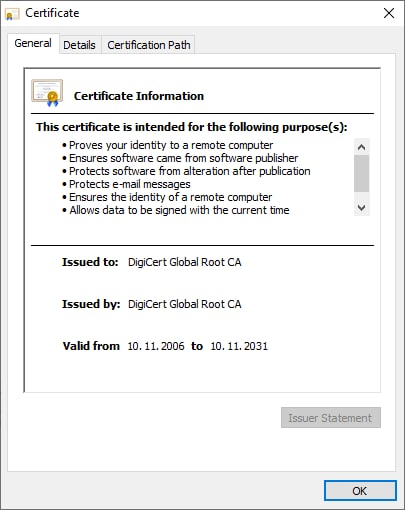The width and height of the screenshot is (405, 510).
Task: Click 'Ensures software came from software publisher'
Action: click(x=183, y=158)
